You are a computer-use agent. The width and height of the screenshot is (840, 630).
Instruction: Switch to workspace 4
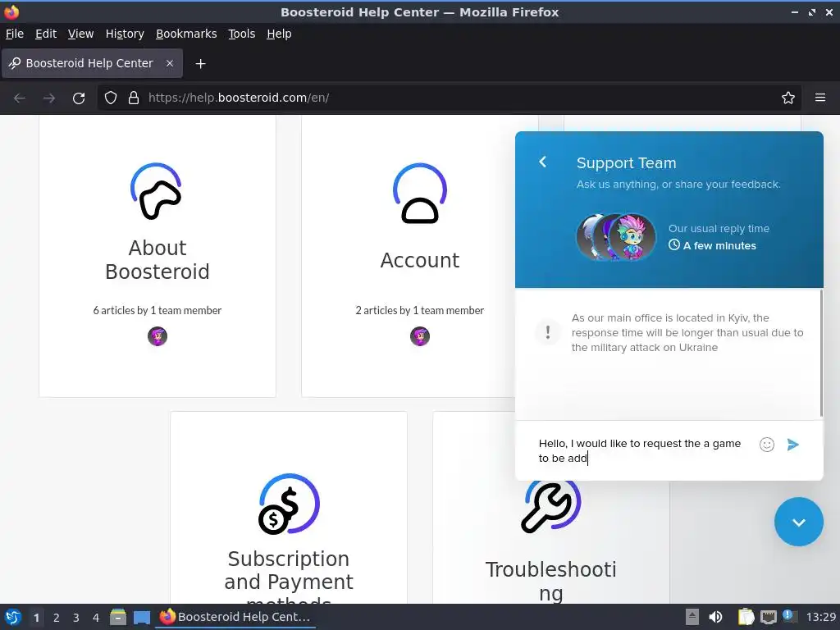(x=96, y=618)
